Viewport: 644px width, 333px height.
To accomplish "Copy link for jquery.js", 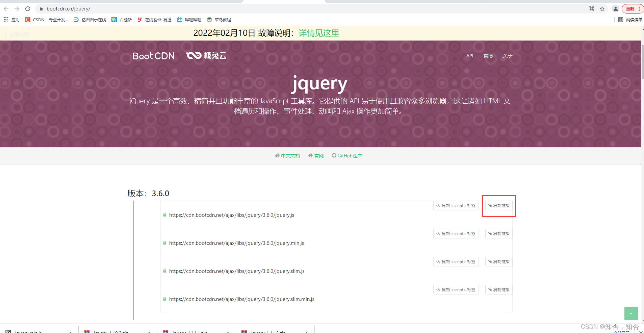I will 499,206.
